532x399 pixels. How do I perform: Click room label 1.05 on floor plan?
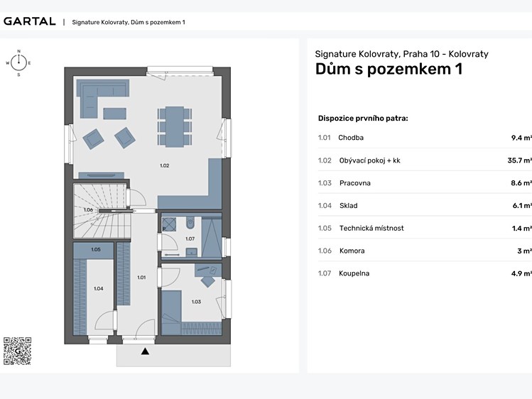coord(96,249)
